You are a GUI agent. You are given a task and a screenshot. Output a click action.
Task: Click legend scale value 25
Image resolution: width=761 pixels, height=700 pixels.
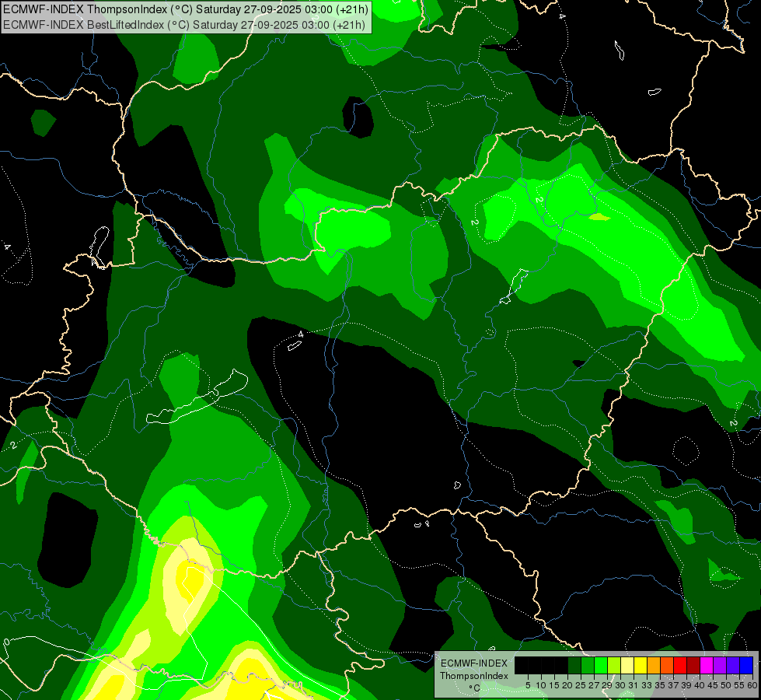click(x=581, y=685)
